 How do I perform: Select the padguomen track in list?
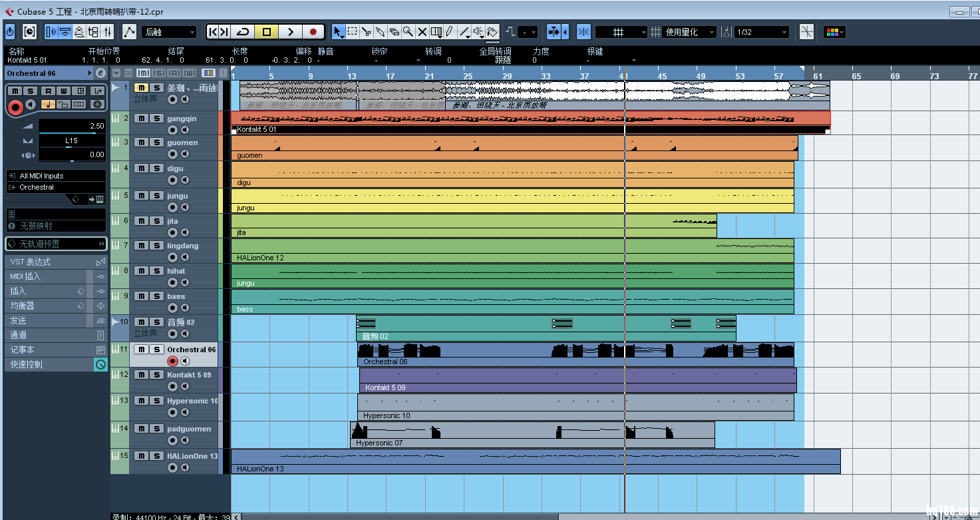(189, 429)
